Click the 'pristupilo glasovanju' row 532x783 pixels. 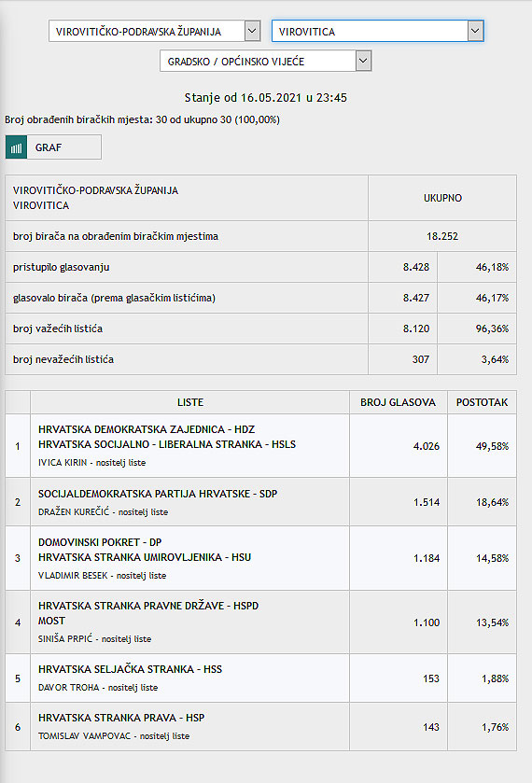click(260, 267)
